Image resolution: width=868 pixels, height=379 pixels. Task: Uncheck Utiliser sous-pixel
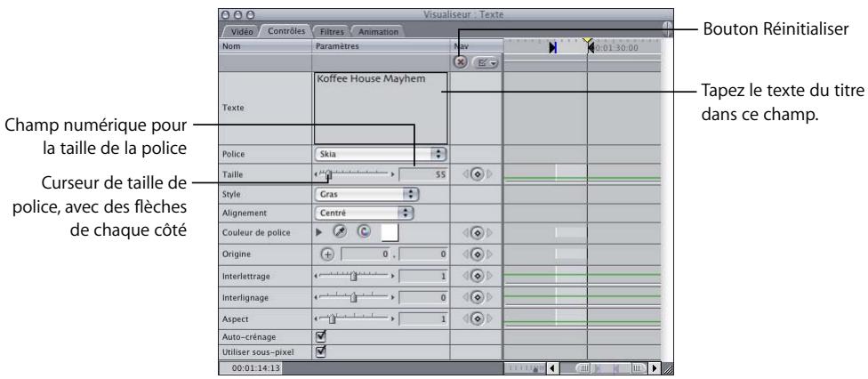coord(320,351)
